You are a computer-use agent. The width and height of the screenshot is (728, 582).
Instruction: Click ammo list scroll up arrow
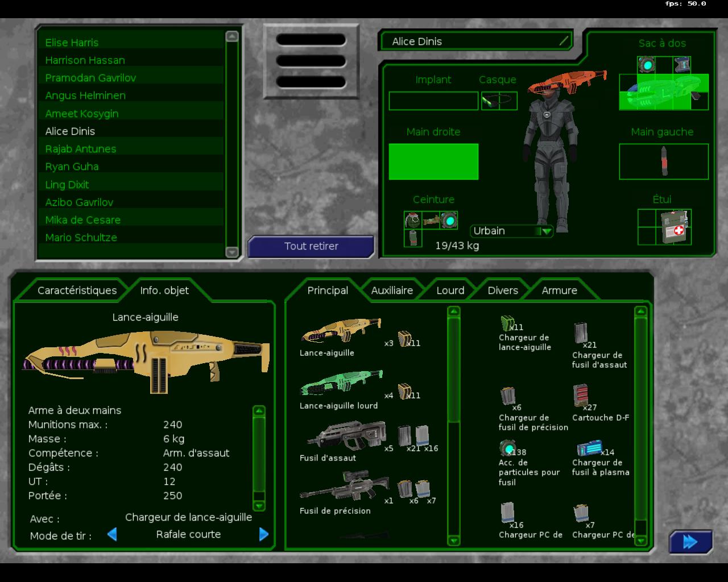pos(640,311)
